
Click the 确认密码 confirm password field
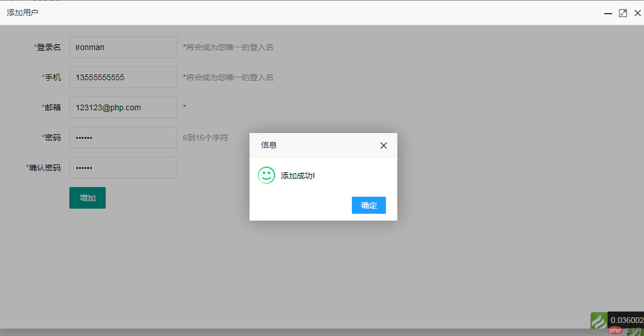(123, 168)
